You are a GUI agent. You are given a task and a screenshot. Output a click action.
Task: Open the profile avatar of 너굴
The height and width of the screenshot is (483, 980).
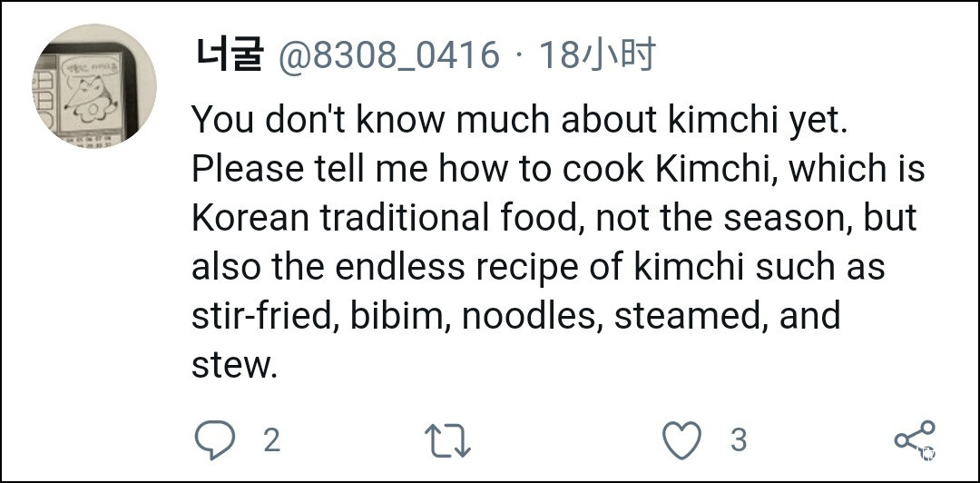(x=94, y=87)
